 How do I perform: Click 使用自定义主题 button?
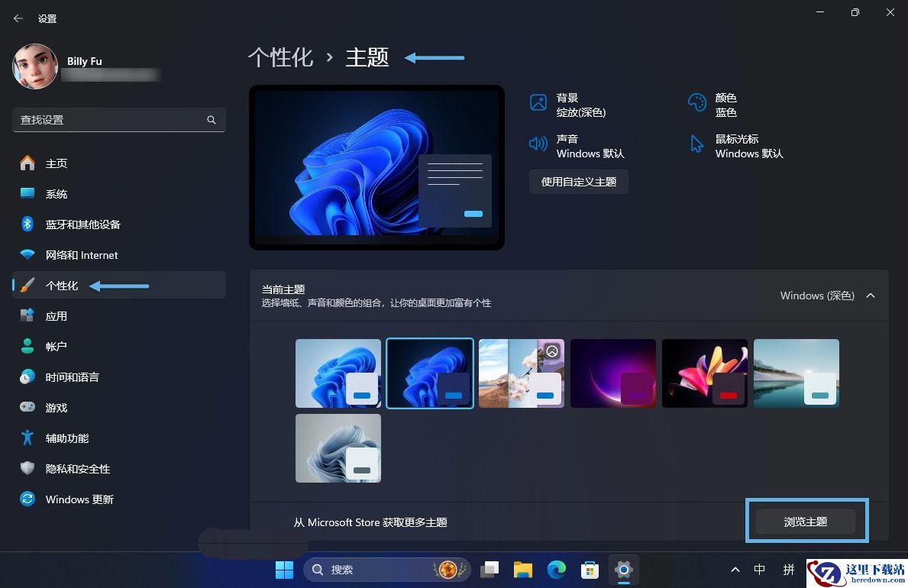coord(579,182)
